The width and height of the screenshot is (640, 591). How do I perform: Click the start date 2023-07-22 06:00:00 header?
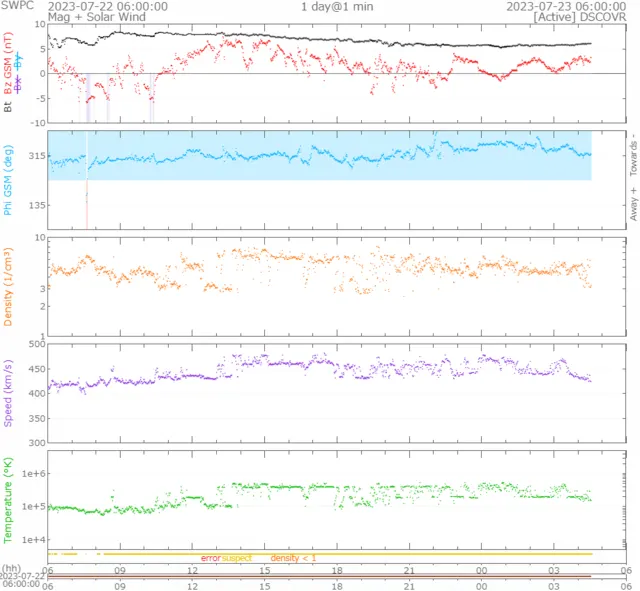[108, 6]
